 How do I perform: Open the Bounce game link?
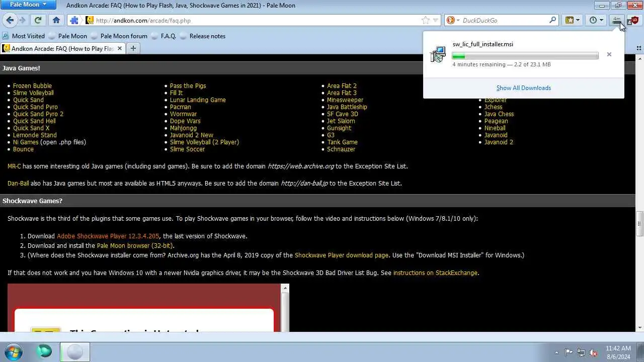pyautogui.click(x=23, y=149)
